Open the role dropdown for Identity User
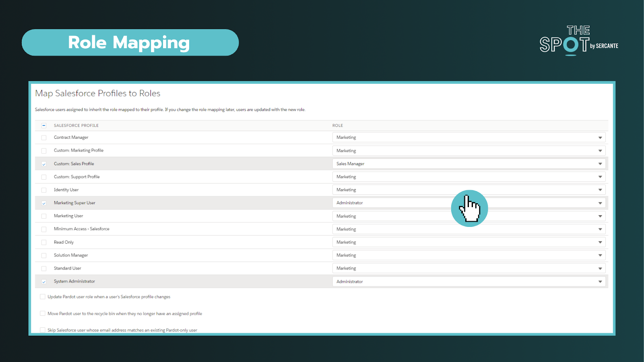The width and height of the screenshot is (644, 362). click(469, 190)
